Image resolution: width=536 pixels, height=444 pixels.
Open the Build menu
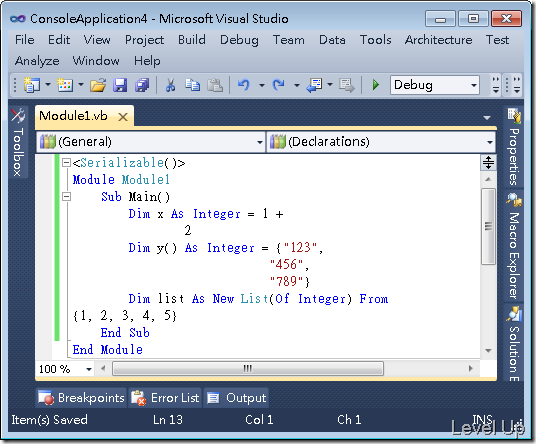click(192, 40)
